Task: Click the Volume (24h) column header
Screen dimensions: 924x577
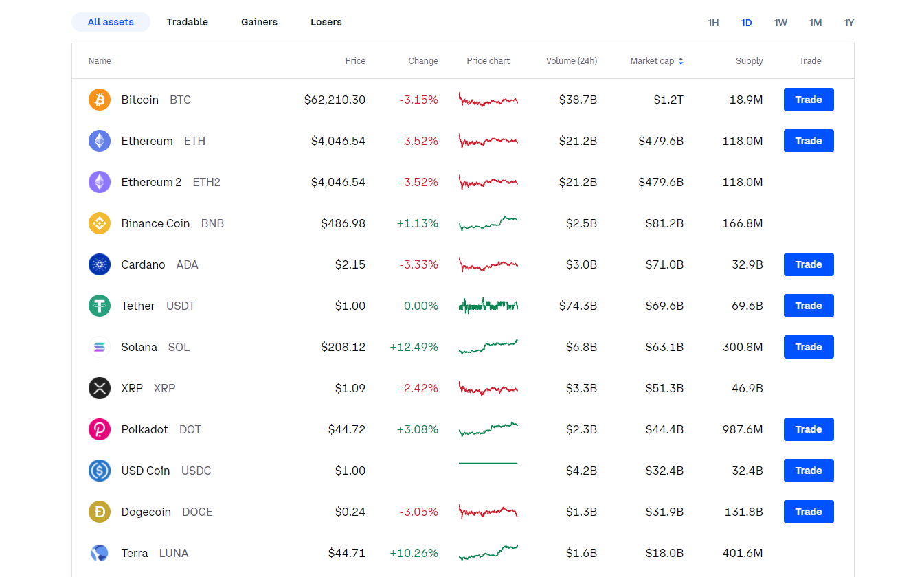Action: (x=572, y=61)
